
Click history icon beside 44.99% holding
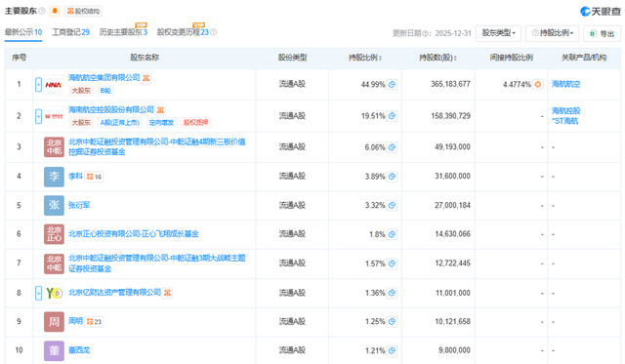[x=392, y=85]
